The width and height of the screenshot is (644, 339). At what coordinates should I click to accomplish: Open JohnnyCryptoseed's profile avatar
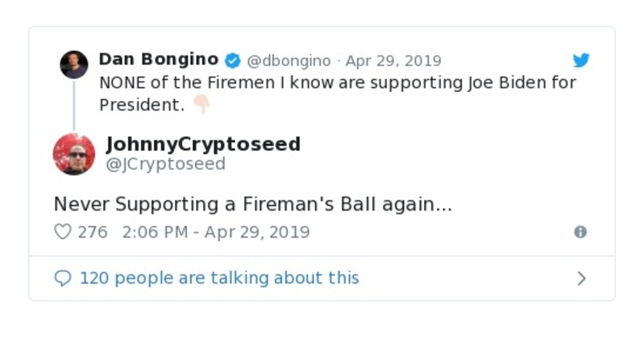point(74,153)
